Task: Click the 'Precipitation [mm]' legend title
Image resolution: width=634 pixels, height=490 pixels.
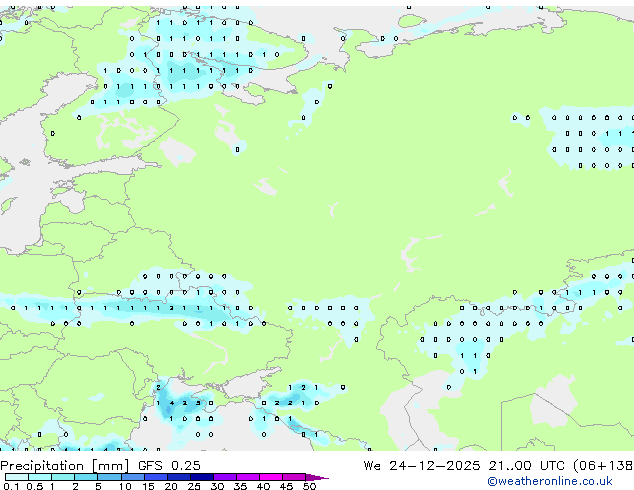Action: click(65, 466)
